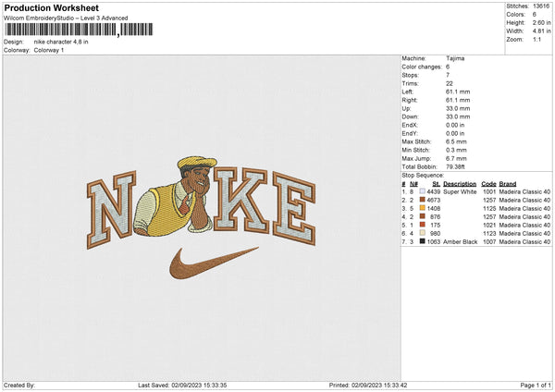The width and height of the screenshot is (555, 392).
Task: Click the 'Down:' label
Action: (x=410, y=116)
